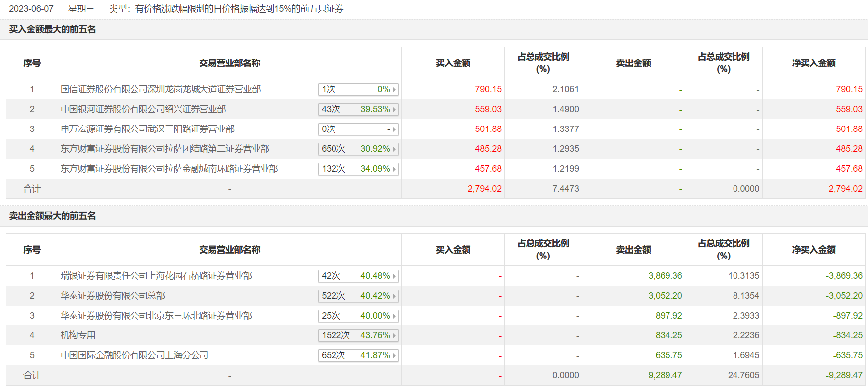This screenshot has width=868, height=387.
Task: Click the arrow in the 25次 40.00% box
Action: [x=394, y=316]
